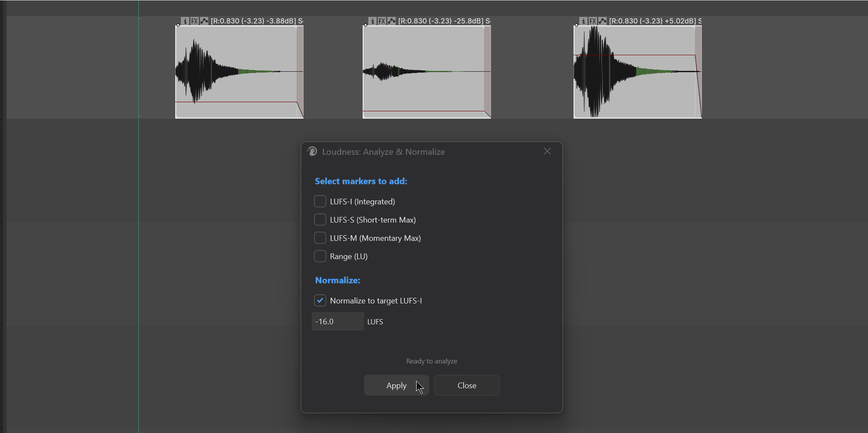Enable LUFS-S (Short-term Max) checkbox

[320, 220]
